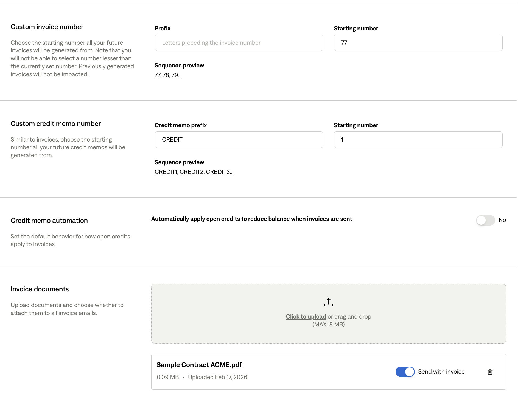Image resolution: width=532 pixels, height=411 pixels.
Task: Disable the Send with invoice switch
Action: pos(405,372)
